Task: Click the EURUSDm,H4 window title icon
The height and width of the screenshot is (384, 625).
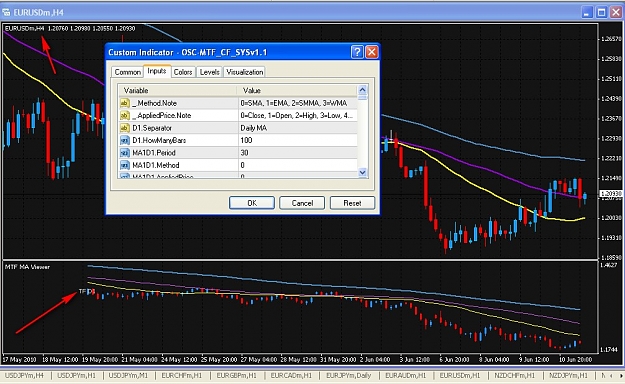Action: (x=6, y=12)
